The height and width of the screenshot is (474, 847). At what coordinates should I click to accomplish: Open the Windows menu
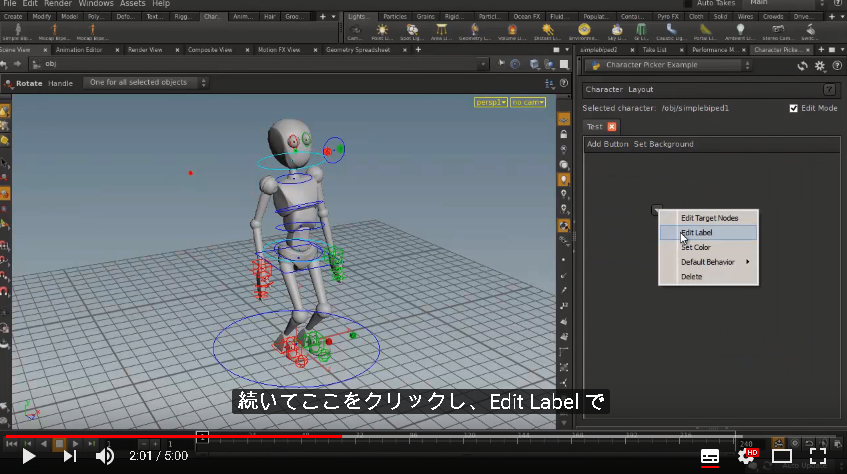(x=96, y=3)
